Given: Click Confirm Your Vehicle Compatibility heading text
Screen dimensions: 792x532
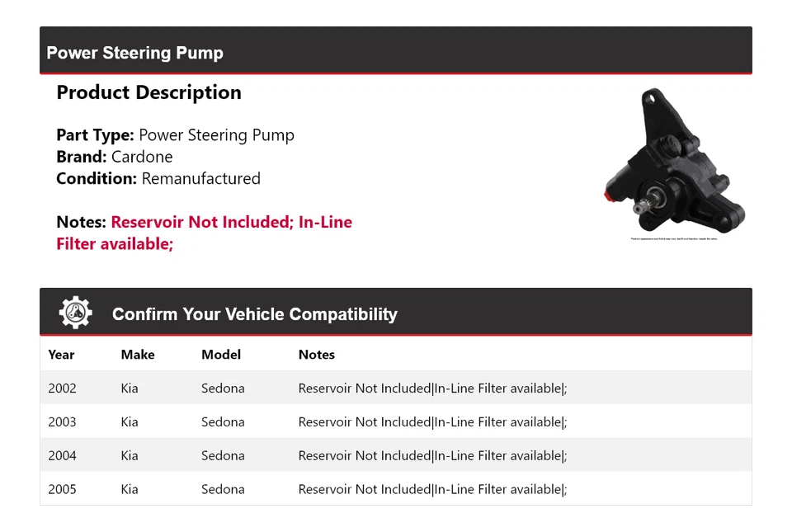Looking at the screenshot, I should [x=254, y=314].
